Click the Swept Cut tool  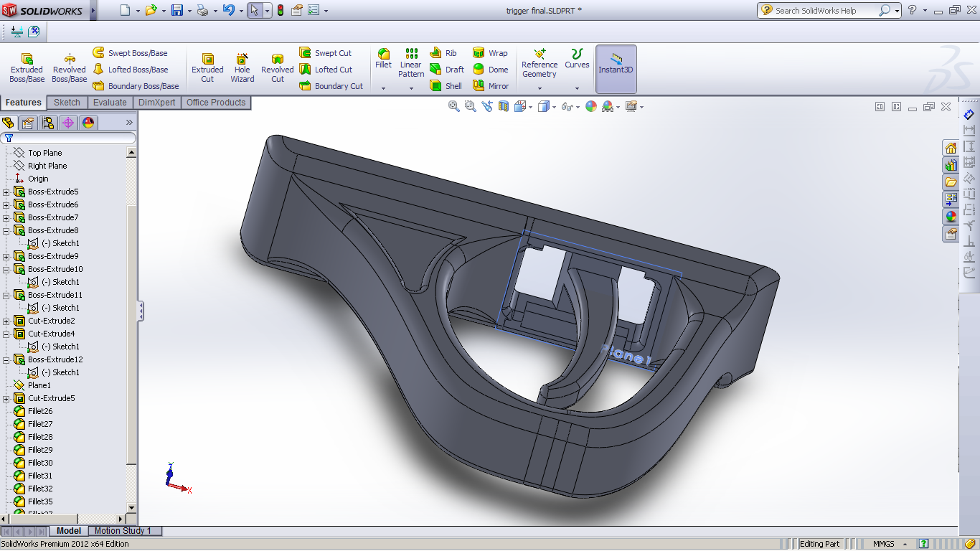(x=326, y=53)
